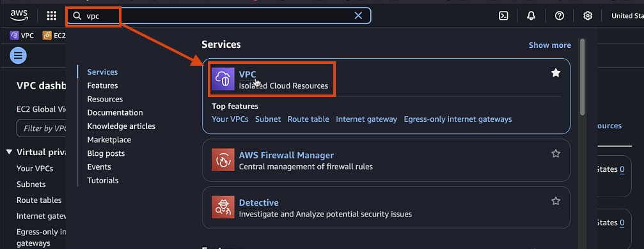The image size is (644, 249).
Task: Open Route table top feature link
Action: coord(308,119)
